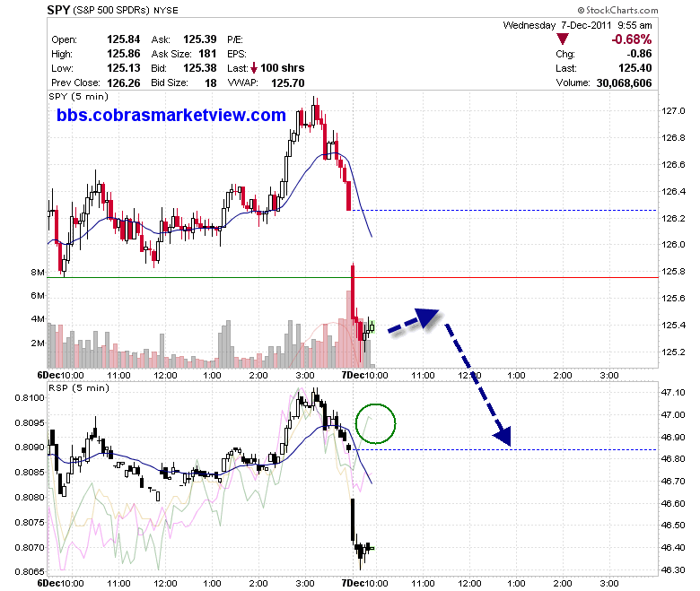Select the Volume value 30,068,606

click(x=624, y=83)
